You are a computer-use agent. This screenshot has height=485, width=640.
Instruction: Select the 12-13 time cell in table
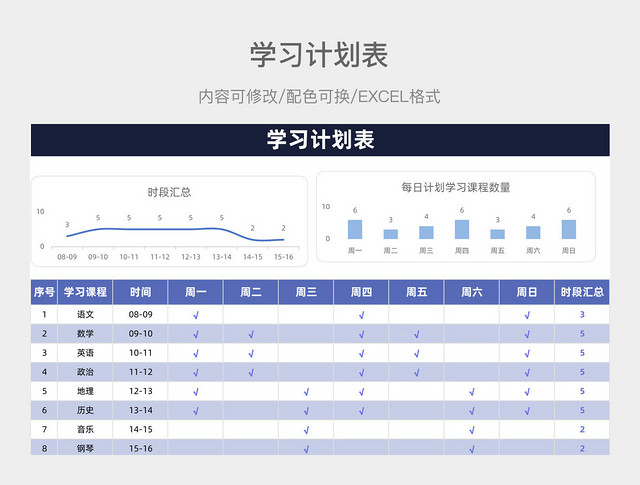pos(140,391)
